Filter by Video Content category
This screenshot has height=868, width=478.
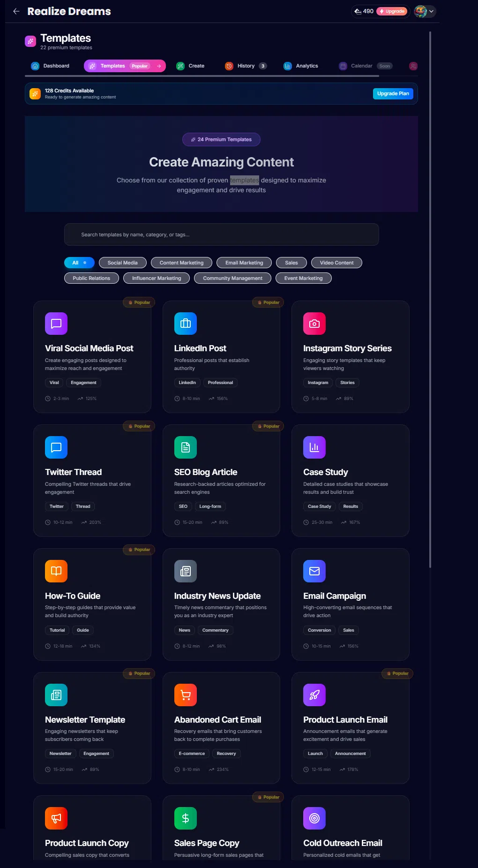click(336, 263)
